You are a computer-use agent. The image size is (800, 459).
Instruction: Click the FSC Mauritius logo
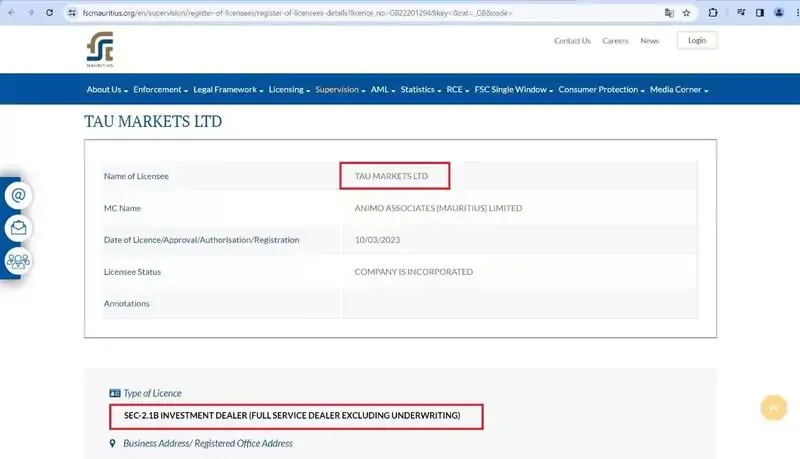pos(100,49)
